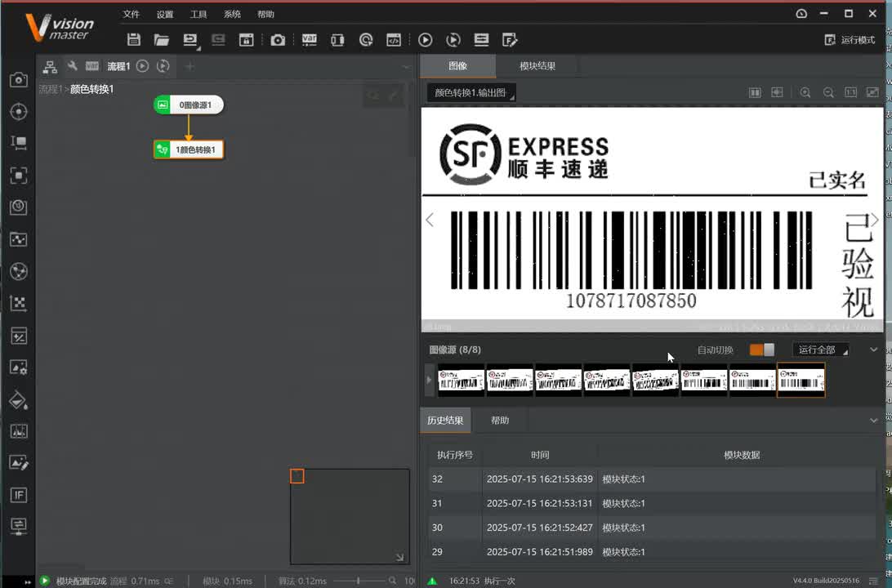Screen dimensions: 892x588
Task: Click the split view layout icon
Action: pos(755,93)
